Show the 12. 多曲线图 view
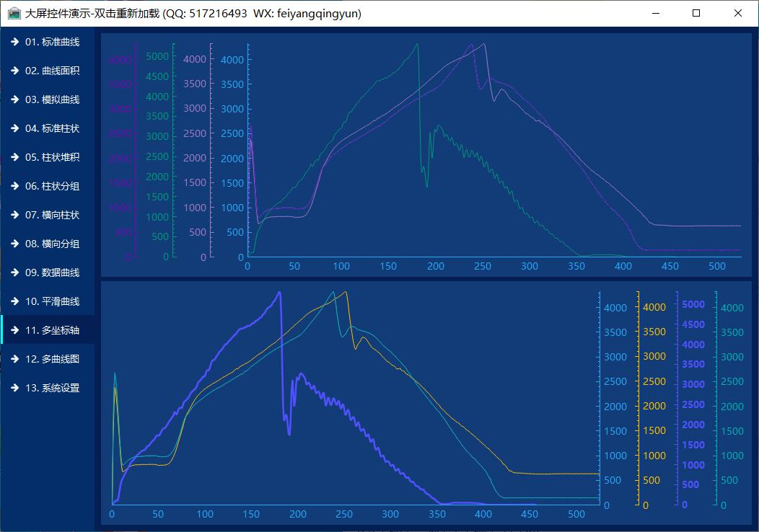The image size is (759, 532). pyautogui.click(x=52, y=359)
